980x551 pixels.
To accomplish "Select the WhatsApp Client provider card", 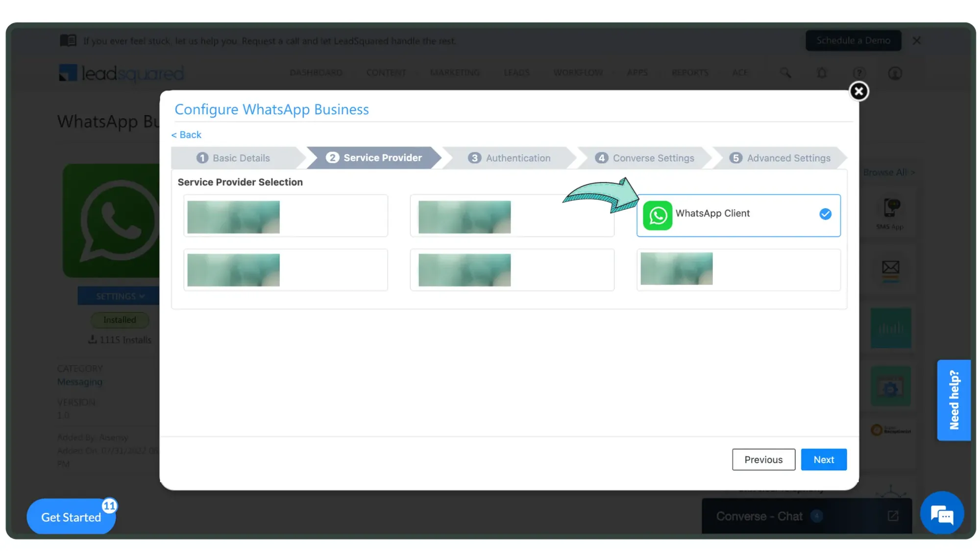I will 738,216.
